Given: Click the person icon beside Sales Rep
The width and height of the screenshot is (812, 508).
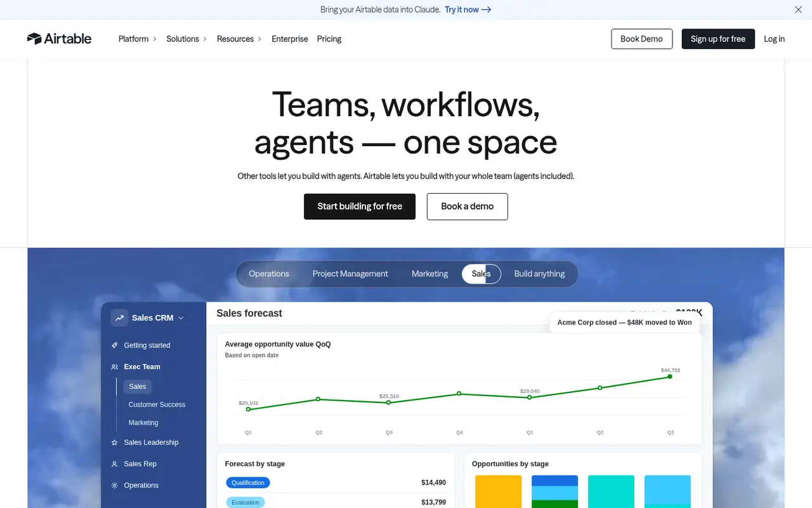Looking at the screenshot, I should 115,464.
